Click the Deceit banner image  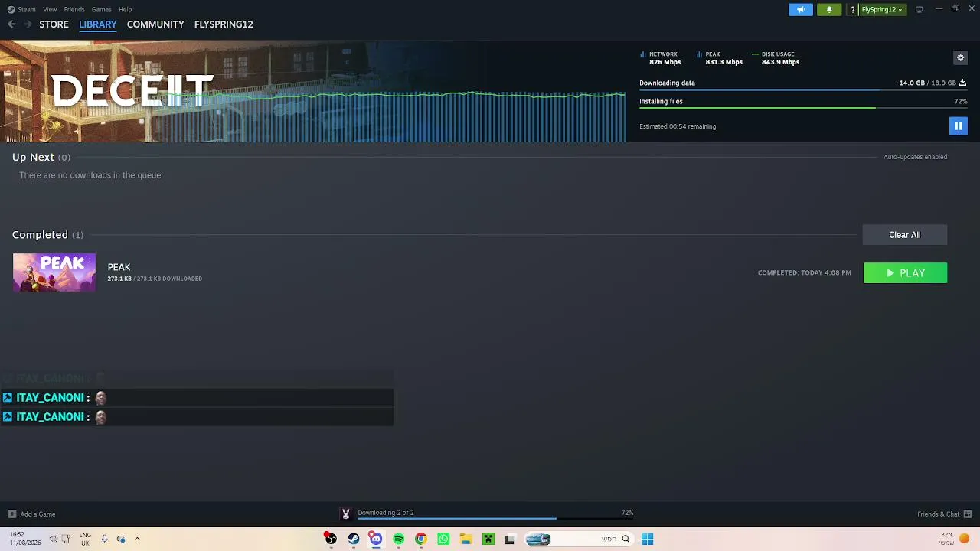click(x=313, y=91)
